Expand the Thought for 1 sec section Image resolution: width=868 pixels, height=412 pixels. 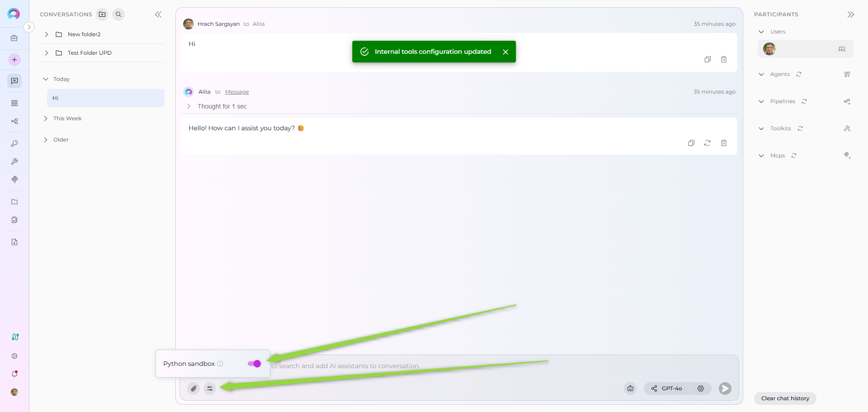pos(189,106)
